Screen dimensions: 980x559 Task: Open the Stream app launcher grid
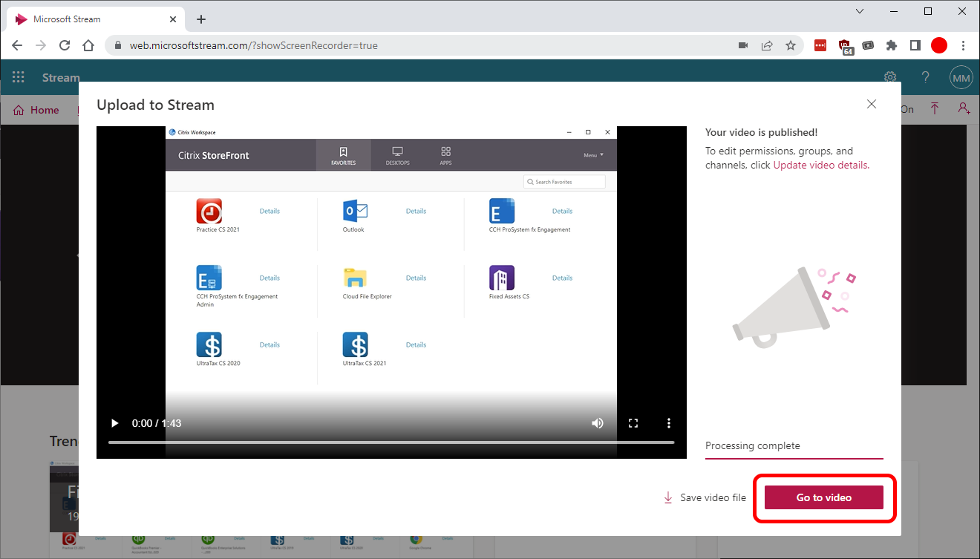click(19, 77)
